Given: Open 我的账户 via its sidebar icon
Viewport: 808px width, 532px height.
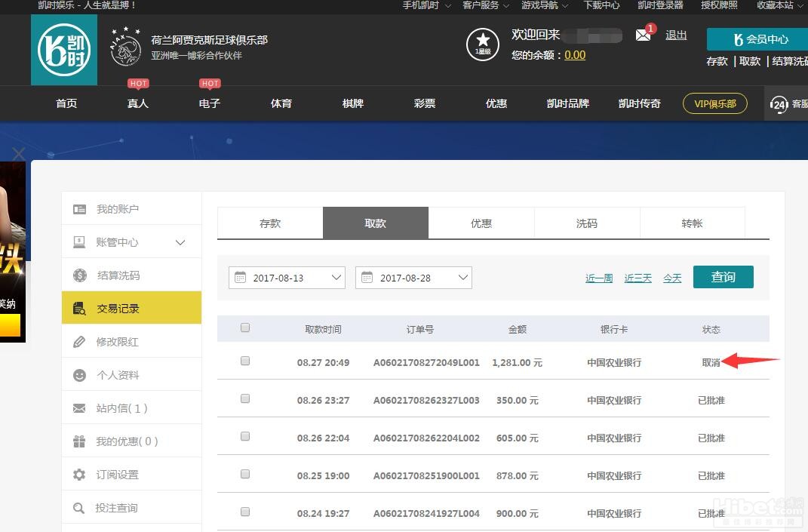Looking at the screenshot, I should coord(79,209).
